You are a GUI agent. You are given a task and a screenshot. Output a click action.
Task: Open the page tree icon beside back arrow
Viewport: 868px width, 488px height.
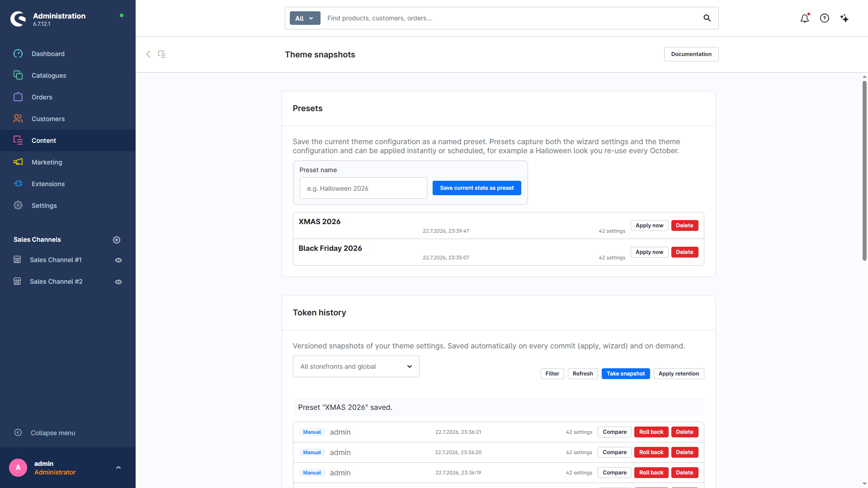coord(162,54)
